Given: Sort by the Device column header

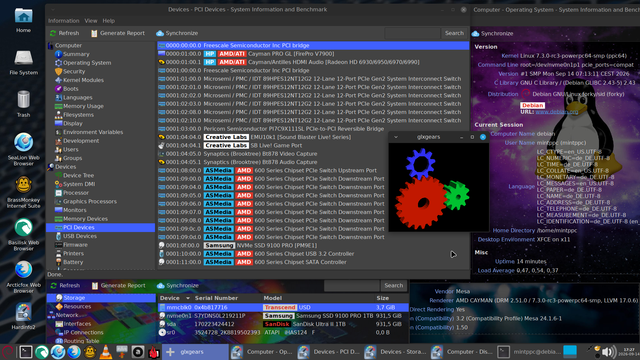Looking at the screenshot, I should pos(174,298).
